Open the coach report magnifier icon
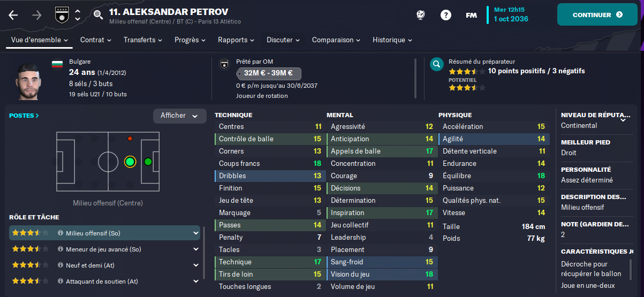This screenshot has height=297, width=644. tap(437, 65)
